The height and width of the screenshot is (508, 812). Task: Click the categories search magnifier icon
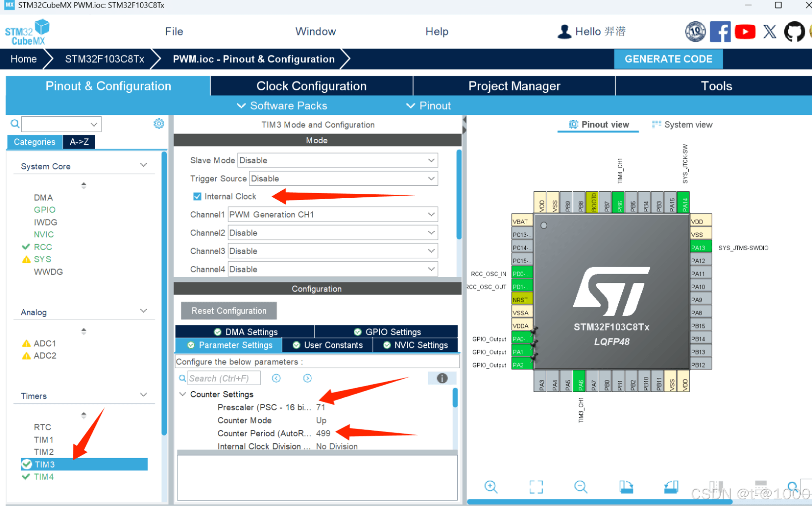point(15,124)
